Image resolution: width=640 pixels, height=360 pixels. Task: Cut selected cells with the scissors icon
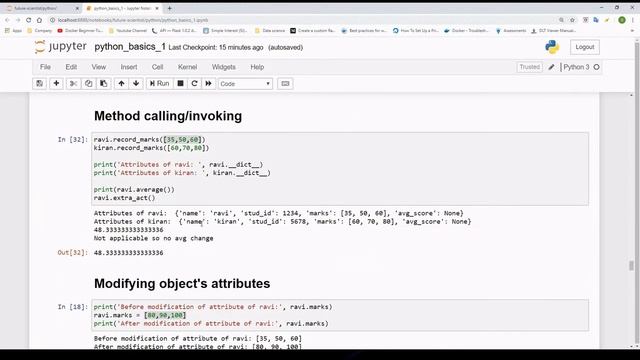[73, 84]
